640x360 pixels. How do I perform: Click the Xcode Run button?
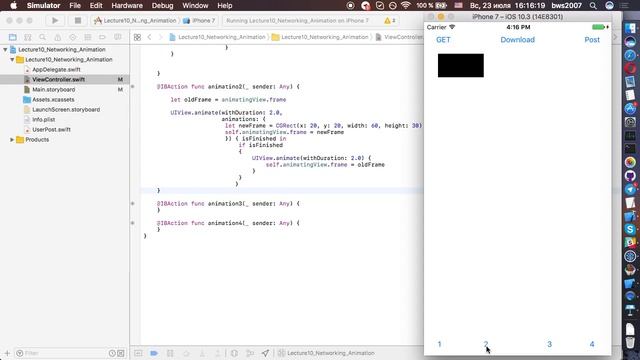click(55, 20)
